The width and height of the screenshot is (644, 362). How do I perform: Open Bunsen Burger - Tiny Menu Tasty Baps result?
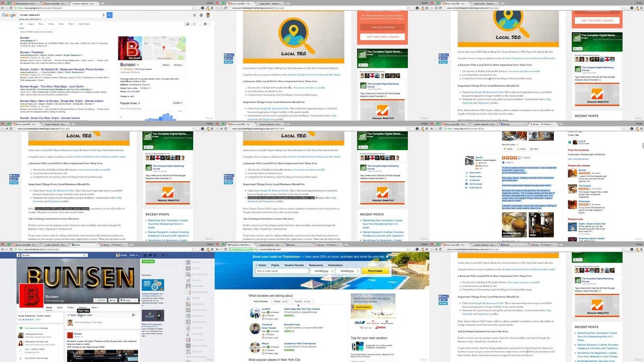tap(52, 87)
